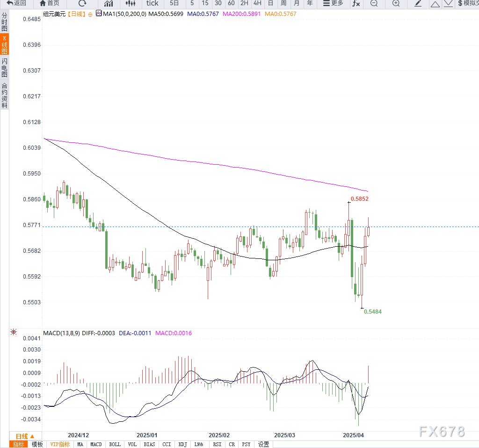Apply the BOLL indicator
The height and width of the screenshot is (448, 479).
coord(115,444)
